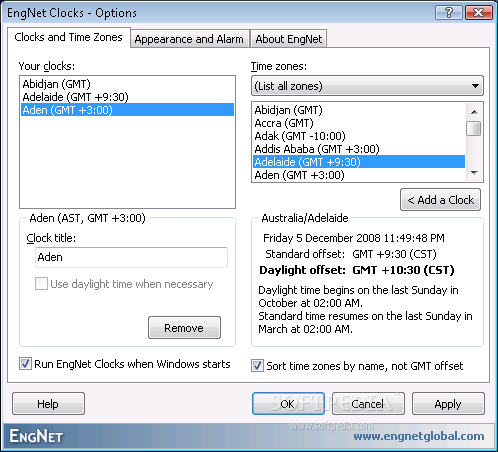Close the EngNet Clocks Options window
Screen dimensions: 498x452
click(x=479, y=13)
